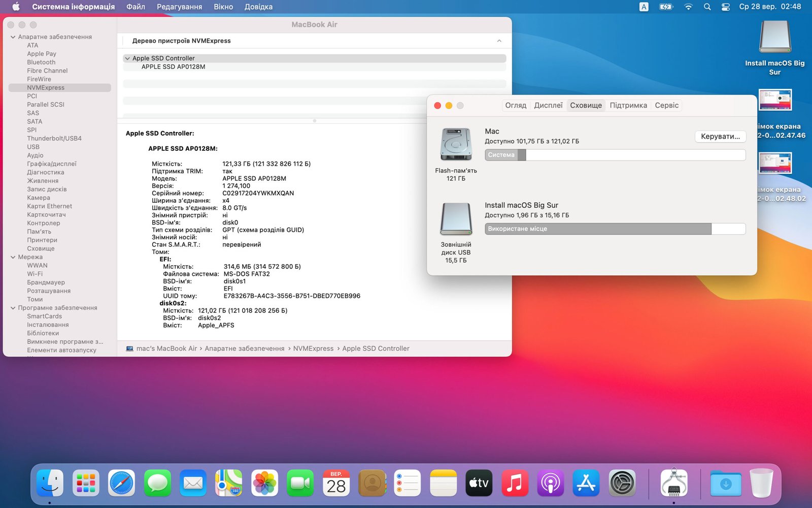Select APPLE SSD AP0128M device row
The image size is (812, 508).
tap(314, 67)
